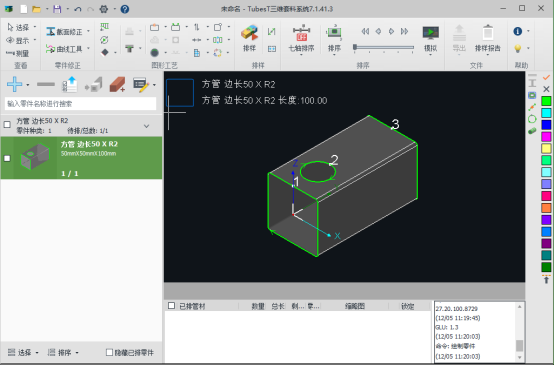
Task: Jump to the first sequence step with rewind button
Action: tap(365, 31)
